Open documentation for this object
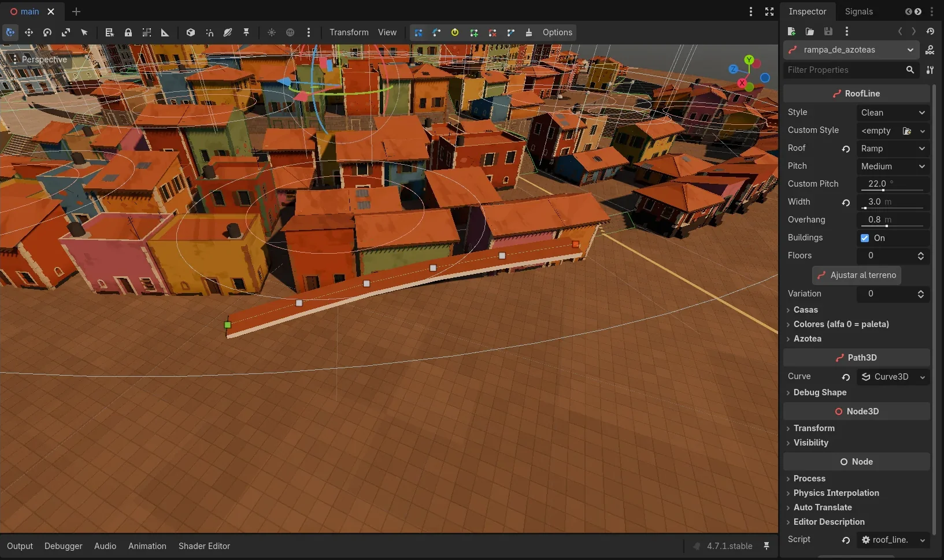The width and height of the screenshot is (944, 560). pyautogui.click(x=930, y=50)
